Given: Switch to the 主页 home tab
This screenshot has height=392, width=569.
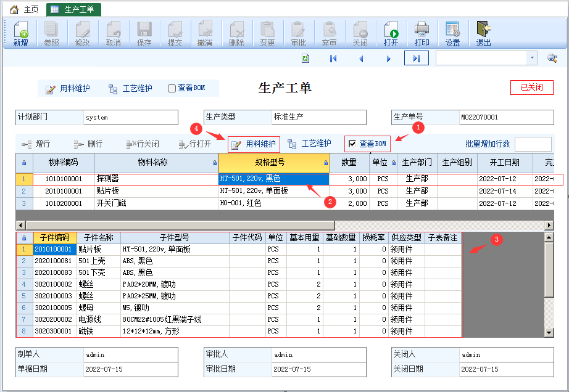Looking at the screenshot, I should point(25,10).
